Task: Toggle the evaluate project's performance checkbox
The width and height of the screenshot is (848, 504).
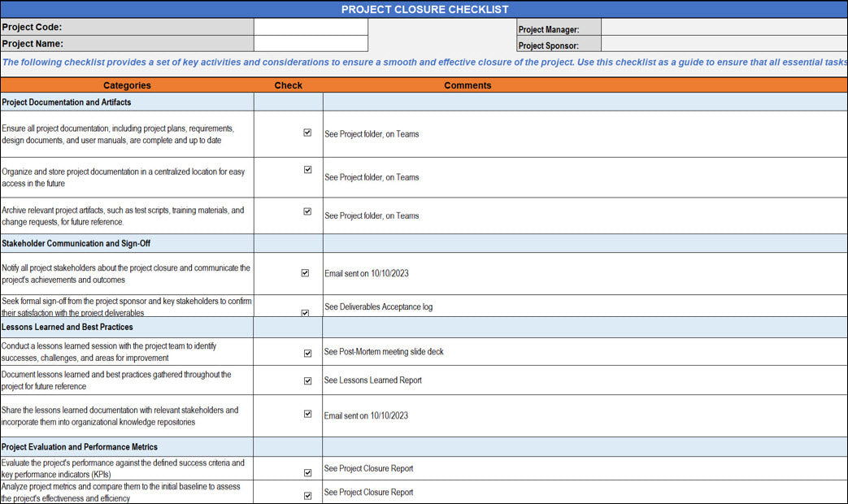Action: 307,472
